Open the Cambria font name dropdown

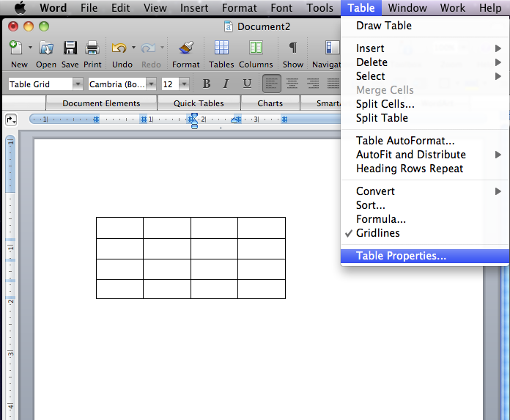click(x=151, y=84)
